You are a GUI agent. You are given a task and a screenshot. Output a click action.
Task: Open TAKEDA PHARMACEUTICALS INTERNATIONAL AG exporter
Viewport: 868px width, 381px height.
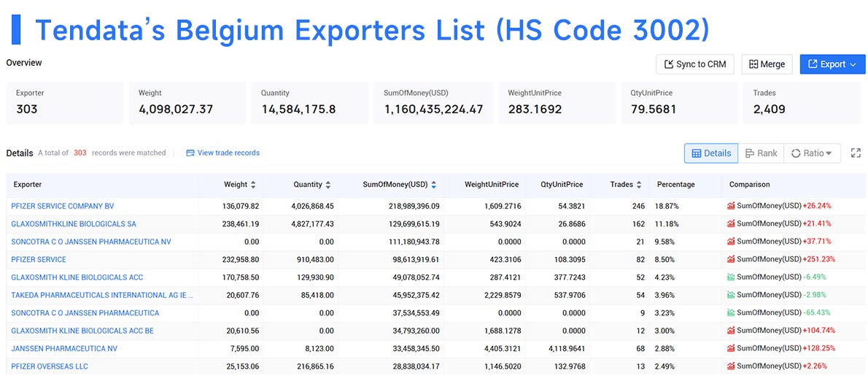(x=102, y=295)
